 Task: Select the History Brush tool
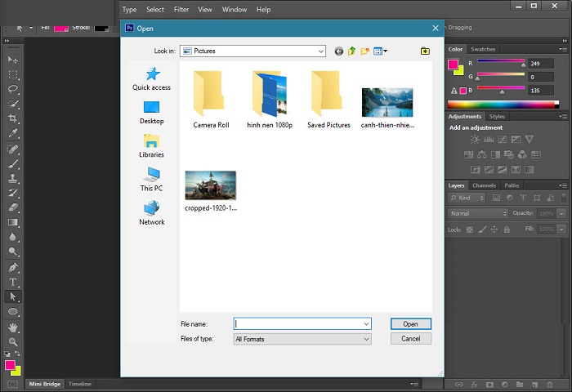click(x=13, y=193)
